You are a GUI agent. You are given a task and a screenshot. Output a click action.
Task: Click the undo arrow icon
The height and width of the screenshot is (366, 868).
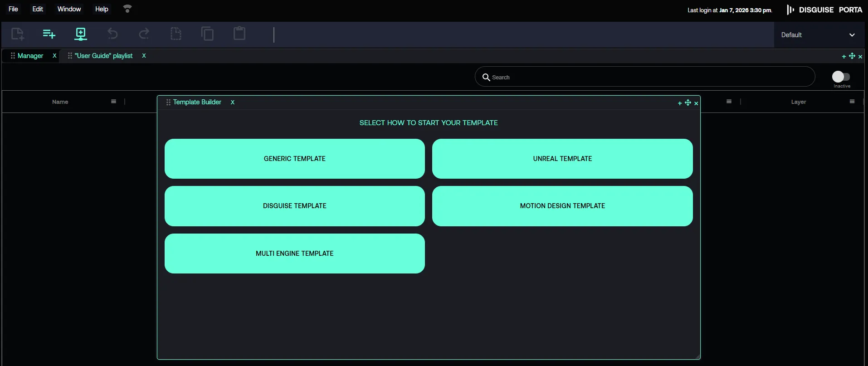[112, 34]
